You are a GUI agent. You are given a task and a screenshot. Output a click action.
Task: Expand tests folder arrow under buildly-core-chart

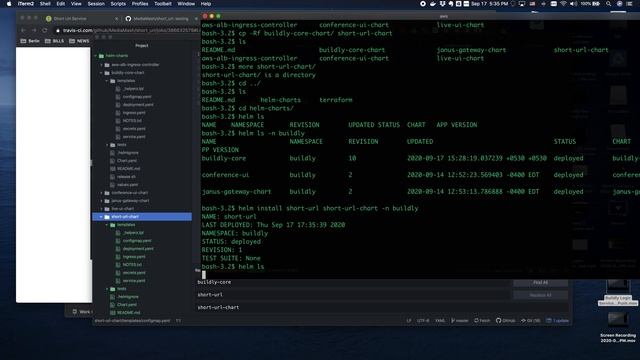point(107,144)
